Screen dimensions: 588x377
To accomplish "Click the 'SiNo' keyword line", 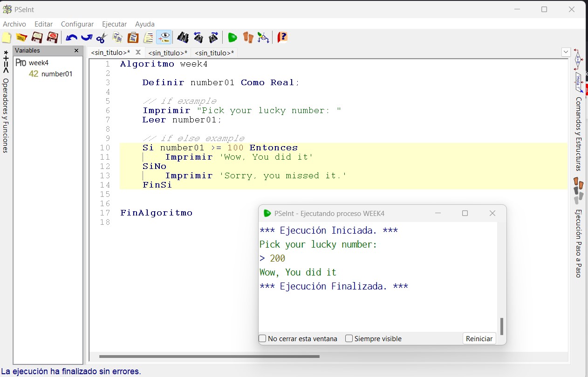I will tap(154, 166).
